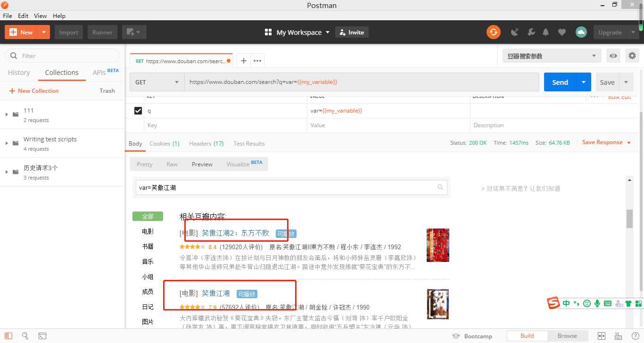The image size is (644, 343).
Task: Open environment quick look eye icon
Action: (613, 56)
